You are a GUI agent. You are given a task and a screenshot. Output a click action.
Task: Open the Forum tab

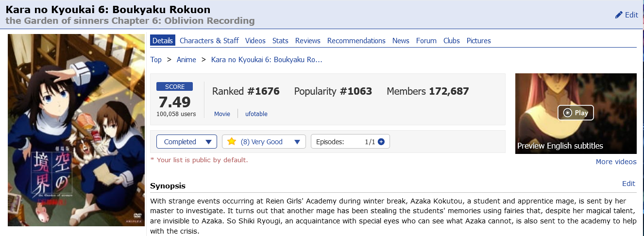click(426, 41)
